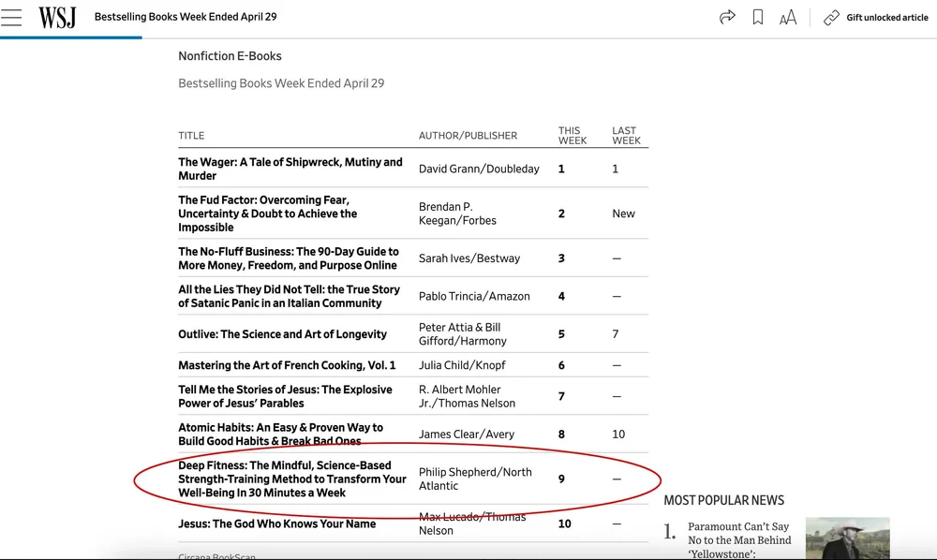Click author Pablo Trincia/Amazon
Viewport: 937px width, 560px height.
(474, 296)
